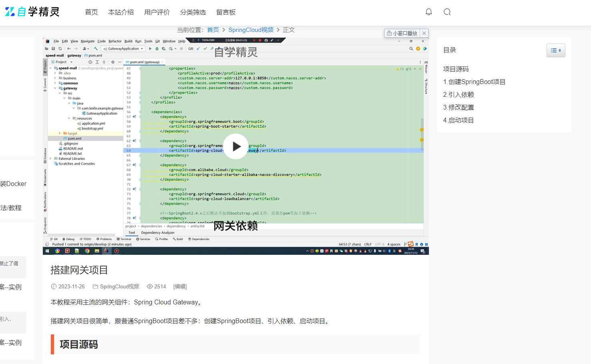Jump to 2.引入依赖 in the 目录
Viewport: 591px width, 364px height.
click(x=459, y=95)
